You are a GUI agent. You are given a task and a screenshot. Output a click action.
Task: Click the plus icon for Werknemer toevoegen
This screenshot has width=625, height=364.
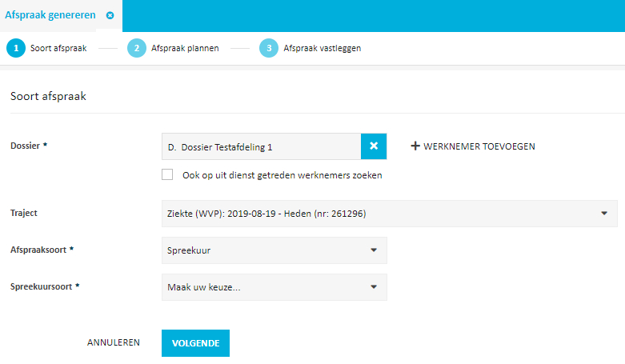[x=415, y=146]
